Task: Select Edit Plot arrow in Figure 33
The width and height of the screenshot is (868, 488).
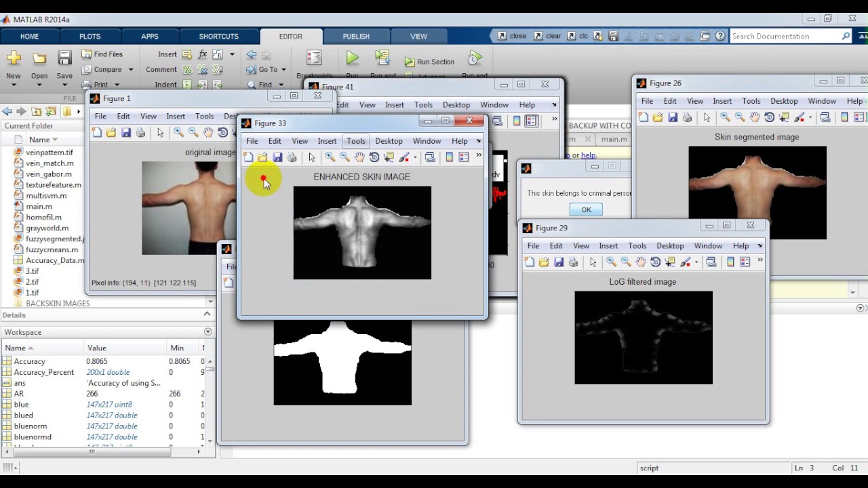Action: point(311,157)
